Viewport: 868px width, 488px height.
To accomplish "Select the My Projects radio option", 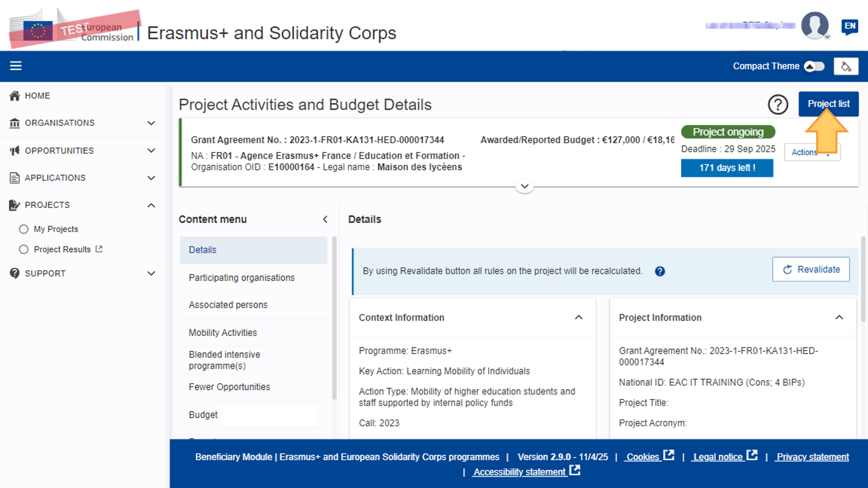I will click(24, 229).
